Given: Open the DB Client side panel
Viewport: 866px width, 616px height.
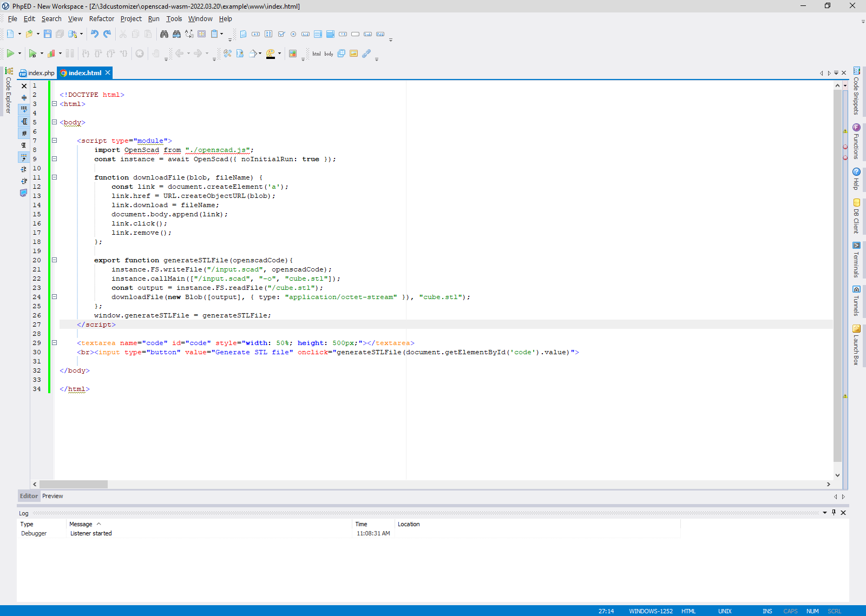Looking at the screenshot, I should pos(856,216).
